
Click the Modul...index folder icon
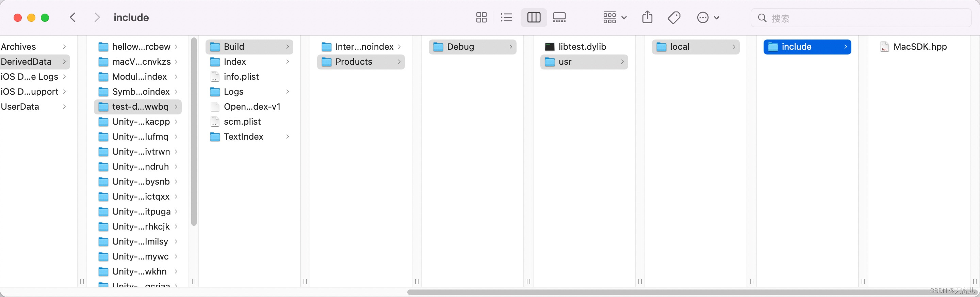tap(103, 77)
